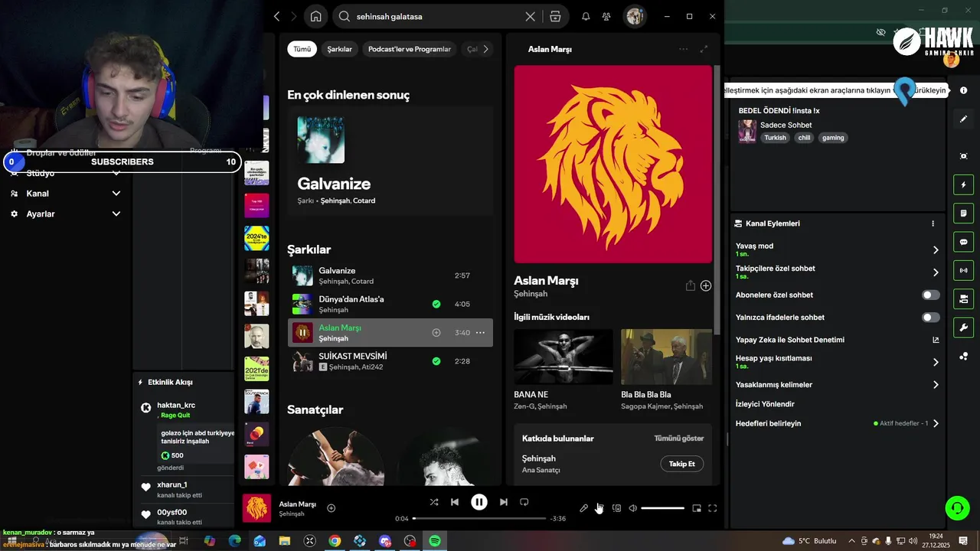Open BANA NE music video
980x551 pixels.
[563, 357]
